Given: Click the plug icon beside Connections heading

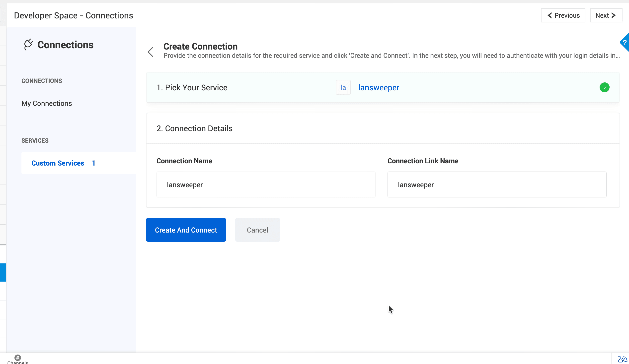Looking at the screenshot, I should coord(28,45).
